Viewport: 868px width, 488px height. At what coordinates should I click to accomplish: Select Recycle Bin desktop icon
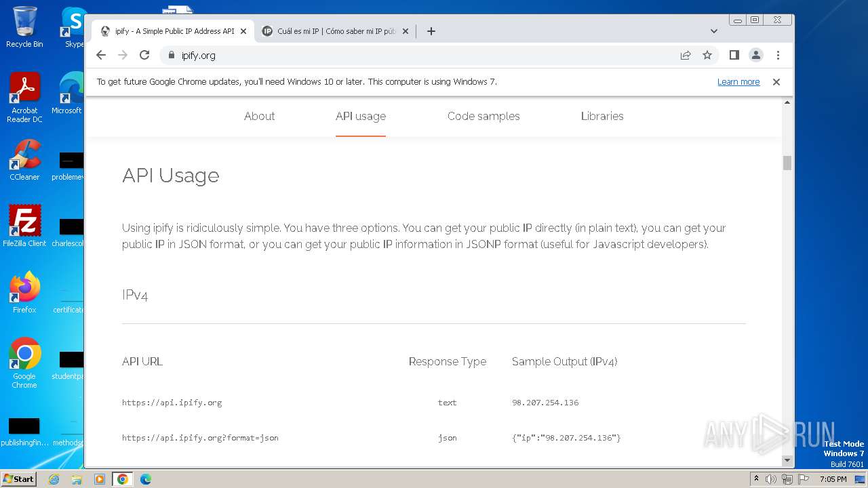(x=24, y=27)
